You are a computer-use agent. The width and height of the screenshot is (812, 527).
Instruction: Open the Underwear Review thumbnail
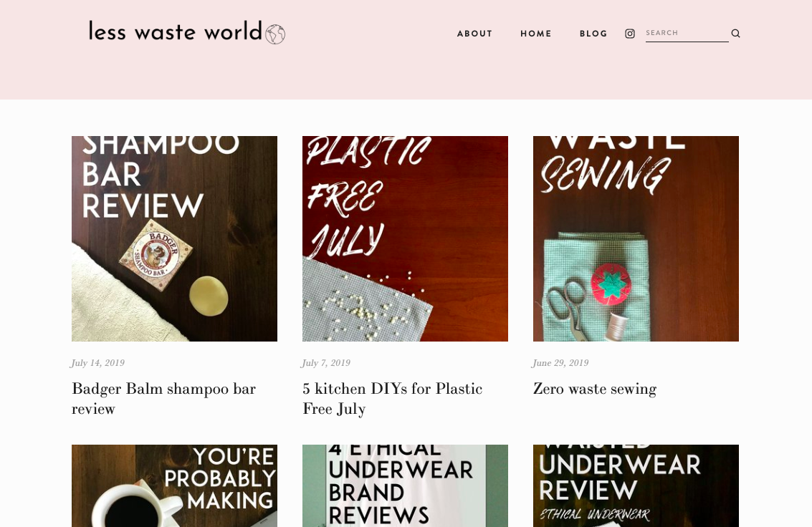click(x=636, y=485)
